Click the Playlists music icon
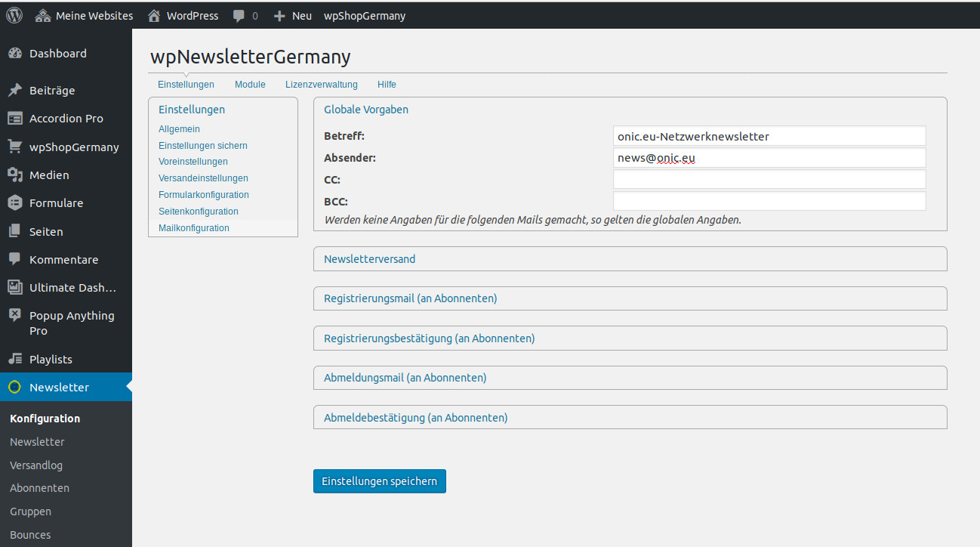Viewport: 980px width, 547px height. (x=14, y=360)
